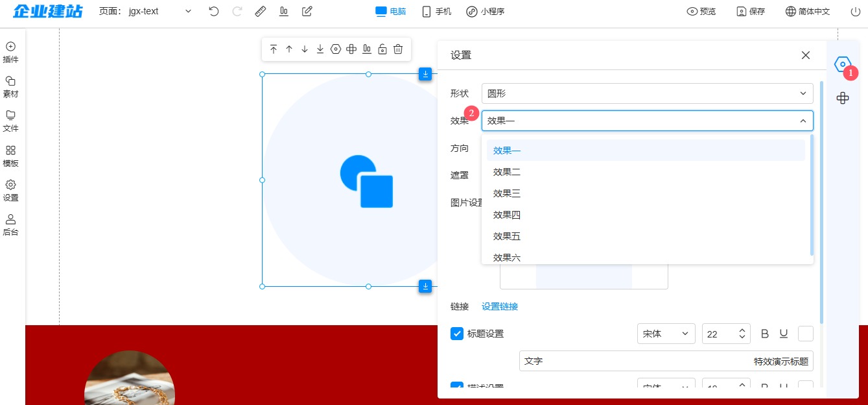
Task: Go to the 后台 admin sidebar item
Action: tap(11, 225)
